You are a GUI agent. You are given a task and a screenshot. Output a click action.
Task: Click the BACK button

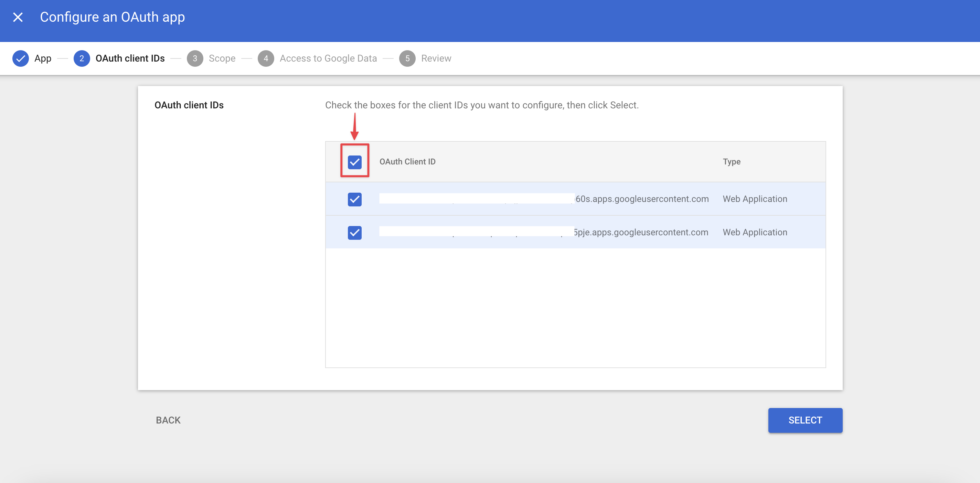[168, 420]
